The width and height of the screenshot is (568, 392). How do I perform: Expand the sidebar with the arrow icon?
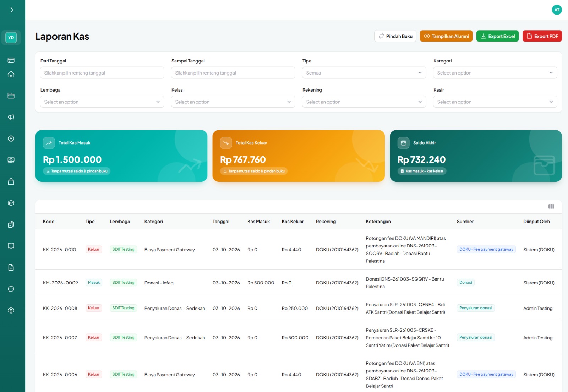pos(12,10)
